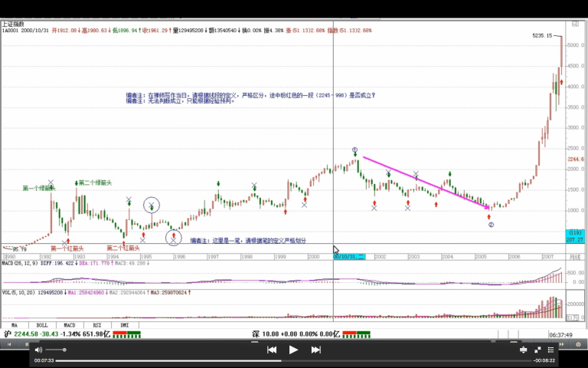Click the play button in video player
588x368 pixels.
[x=293, y=350]
